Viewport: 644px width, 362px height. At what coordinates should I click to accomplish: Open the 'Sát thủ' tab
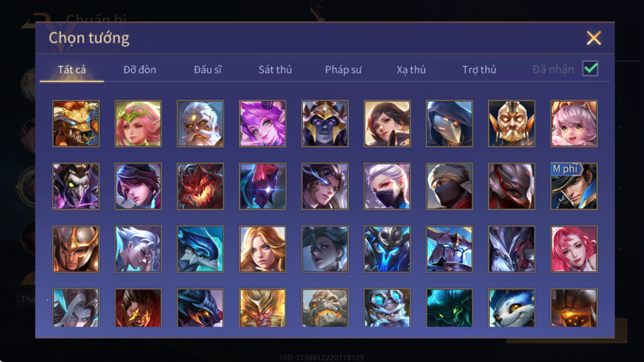pyautogui.click(x=275, y=70)
